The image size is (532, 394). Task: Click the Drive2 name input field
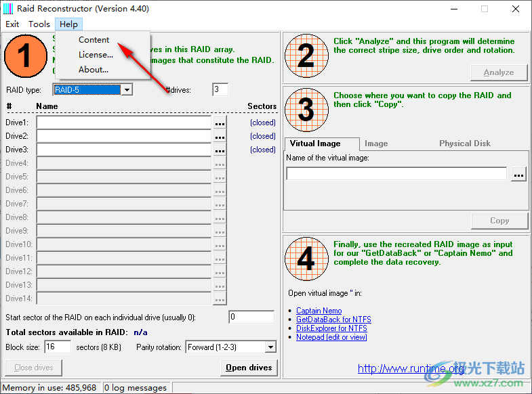tap(124, 136)
